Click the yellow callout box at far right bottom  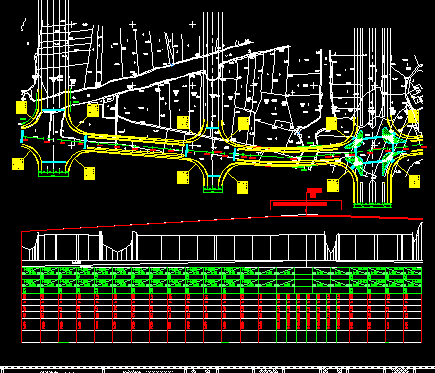coord(414,181)
